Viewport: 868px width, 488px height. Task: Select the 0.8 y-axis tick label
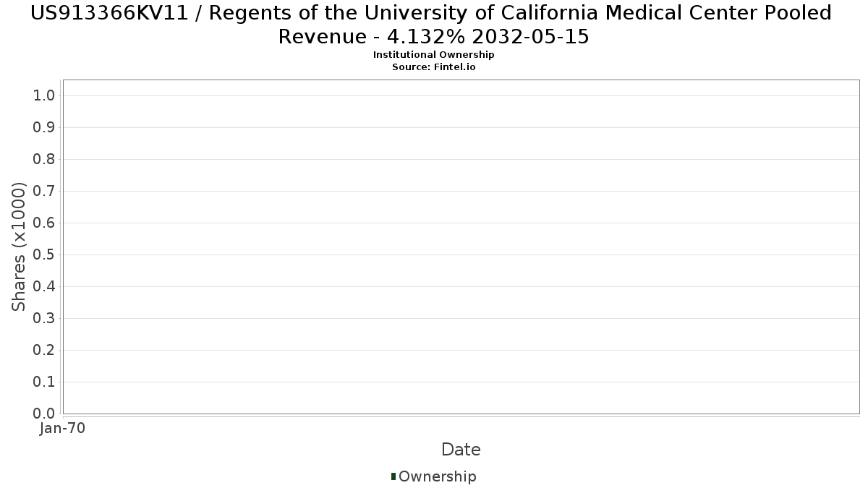[x=44, y=160]
